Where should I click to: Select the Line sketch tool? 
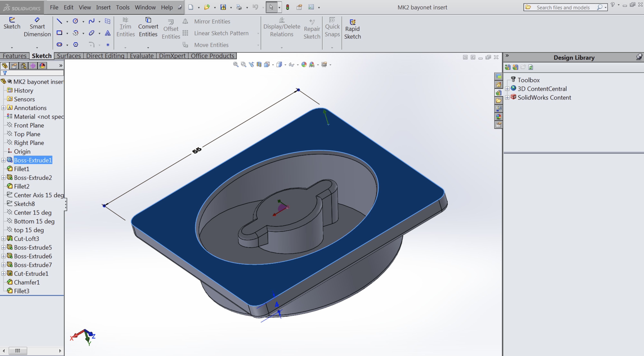point(59,21)
